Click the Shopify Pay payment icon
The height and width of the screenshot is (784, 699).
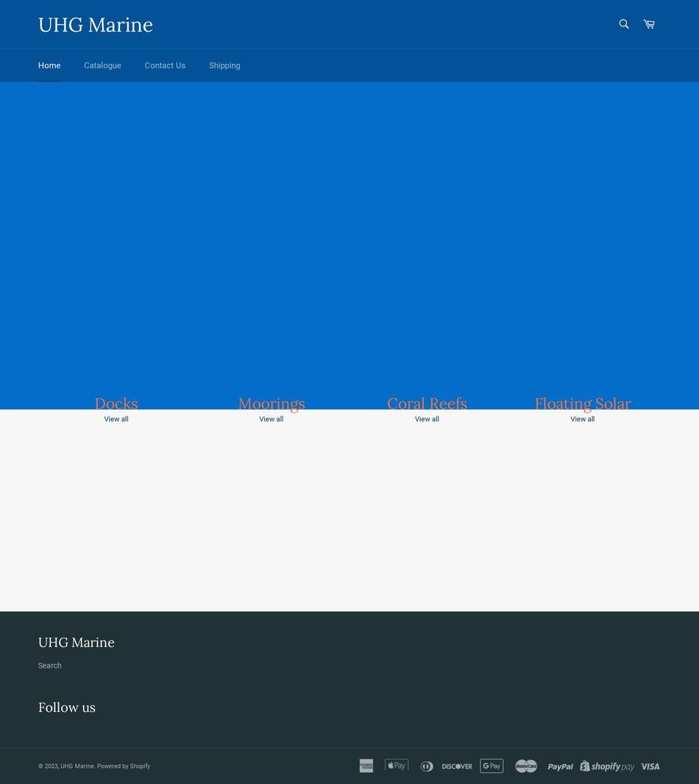tap(607, 766)
